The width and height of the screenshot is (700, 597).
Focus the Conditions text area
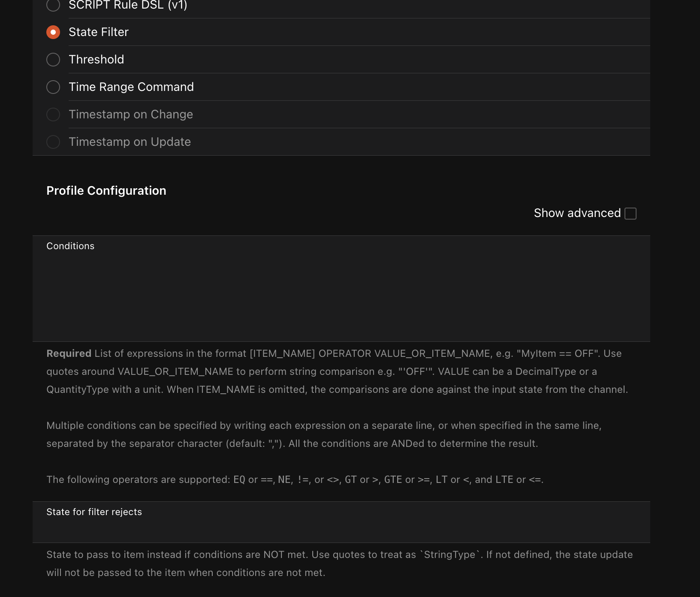click(x=341, y=296)
